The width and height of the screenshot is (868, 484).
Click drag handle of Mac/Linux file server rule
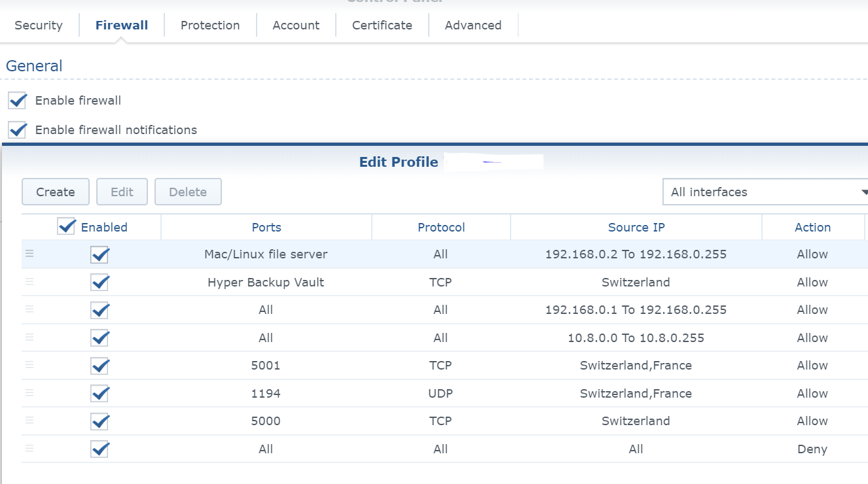pyautogui.click(x=29, y=254)
